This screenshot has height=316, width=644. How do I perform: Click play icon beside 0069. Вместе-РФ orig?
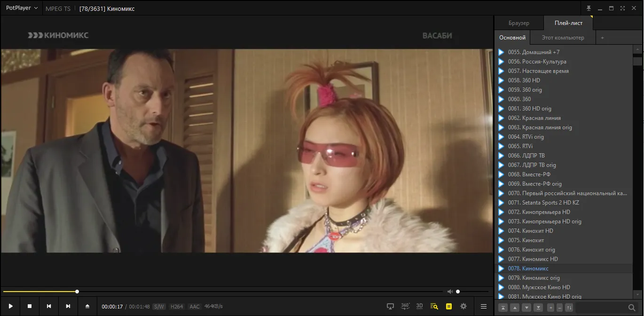point(502,184)
